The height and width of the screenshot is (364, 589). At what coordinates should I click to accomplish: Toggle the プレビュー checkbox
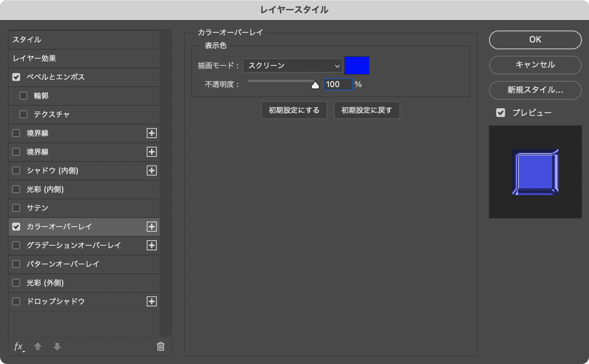pos(501,113)
